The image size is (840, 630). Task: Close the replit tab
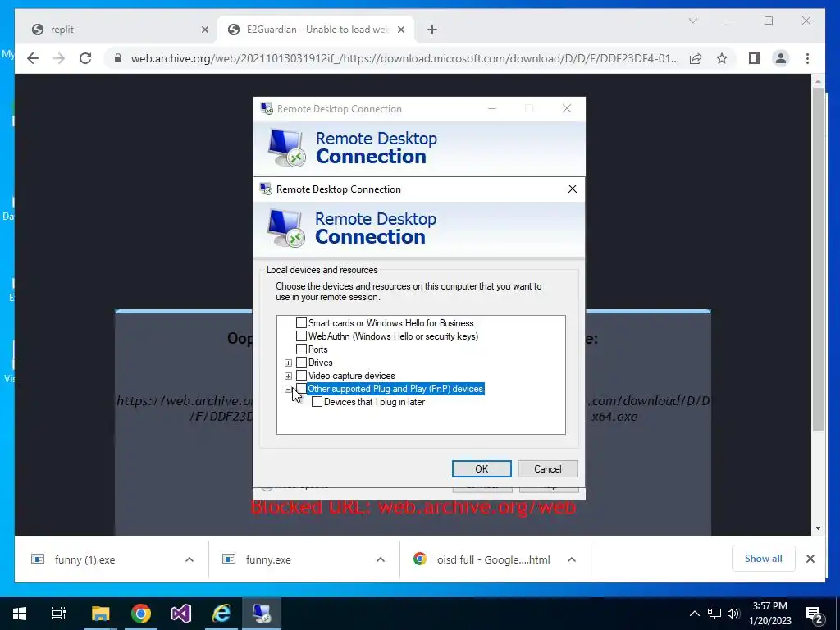coord(204,30)
